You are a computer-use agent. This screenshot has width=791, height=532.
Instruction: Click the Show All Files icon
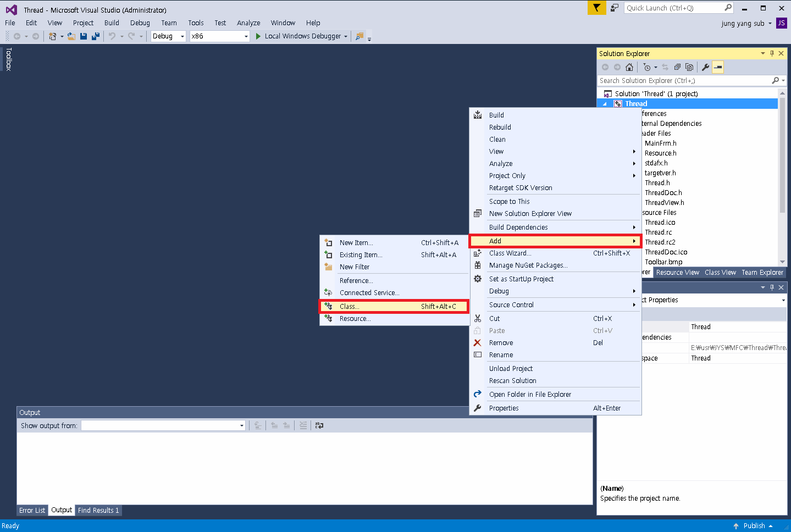(689, 67)
